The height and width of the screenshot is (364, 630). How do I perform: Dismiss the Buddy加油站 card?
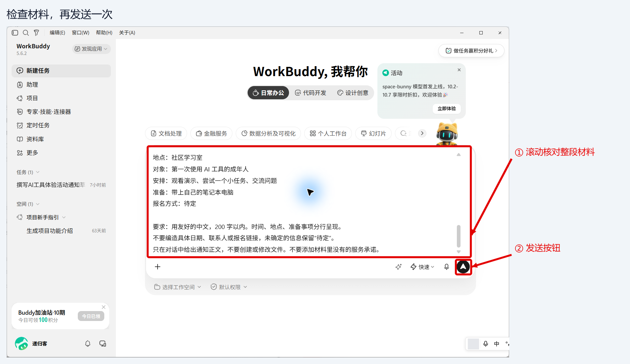click(x=104, y=307)
